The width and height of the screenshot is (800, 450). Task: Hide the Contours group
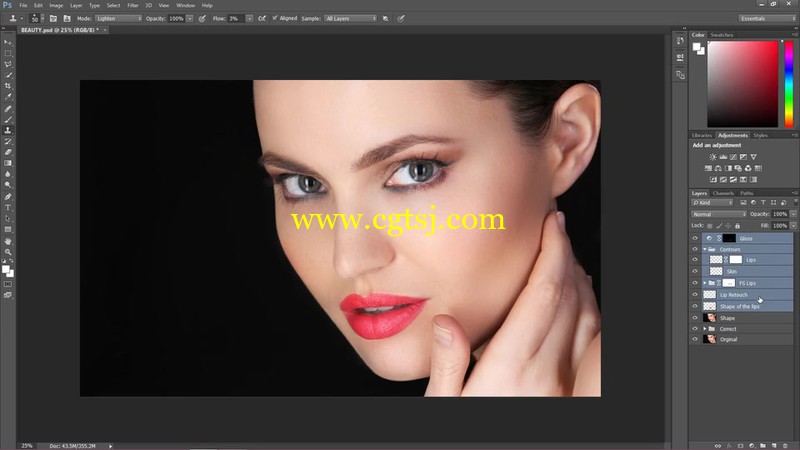(695, 249)
